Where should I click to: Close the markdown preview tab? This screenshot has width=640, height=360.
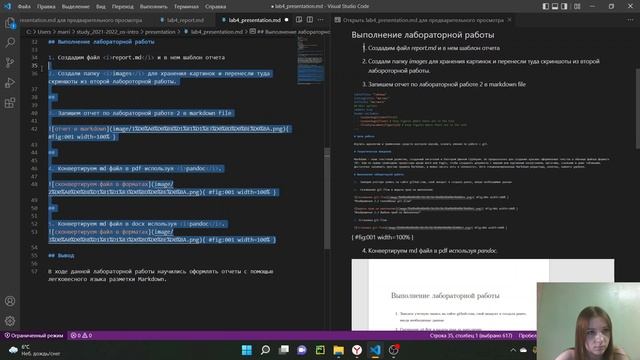pyautogui.click(x=509, y=20)
